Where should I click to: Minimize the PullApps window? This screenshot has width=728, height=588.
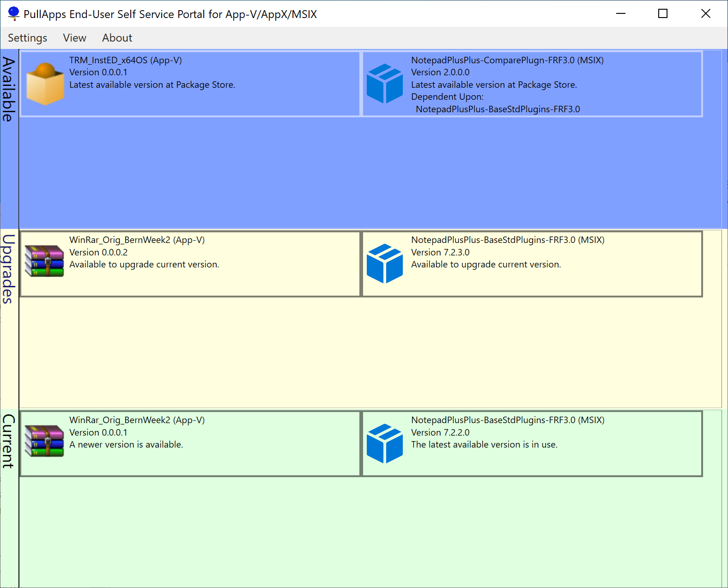pos(621,14)
